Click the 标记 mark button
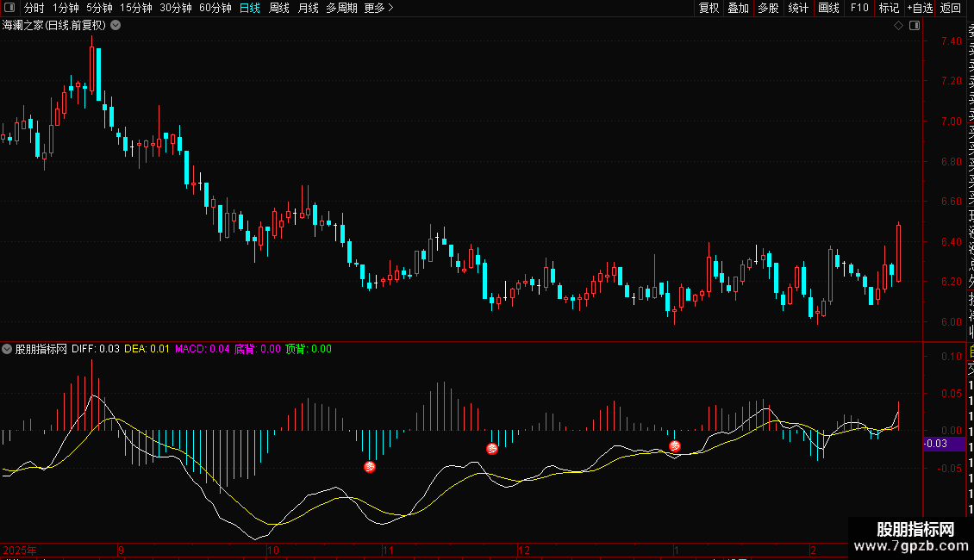The image size is (974, 560). pyautogui.click(x=889, y=8)
